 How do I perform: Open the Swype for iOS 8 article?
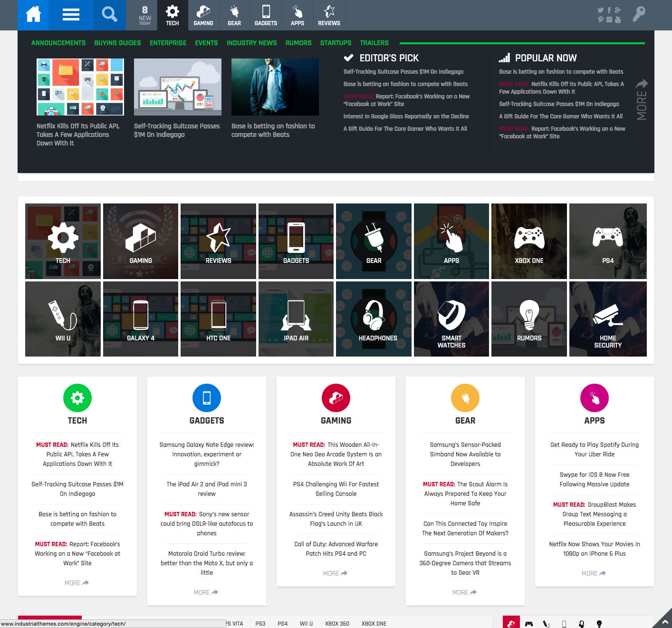coord(594,479)
